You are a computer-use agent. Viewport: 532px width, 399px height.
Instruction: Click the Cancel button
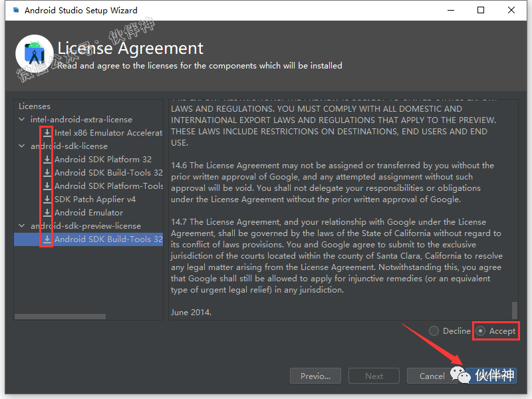[x=432, y=376]
